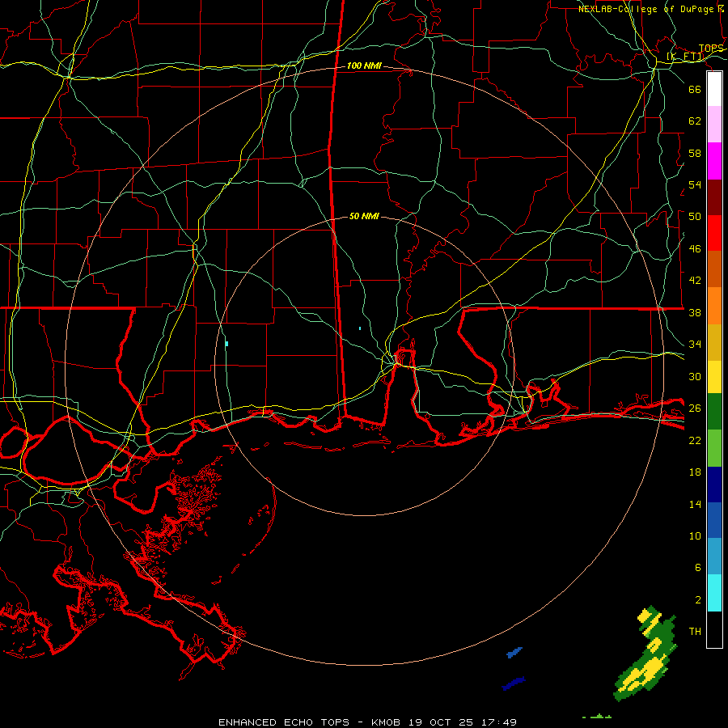Click the legend value 42
Viewport: 728px width, 728px height.
pyautogui.click(x=695, y=280)
